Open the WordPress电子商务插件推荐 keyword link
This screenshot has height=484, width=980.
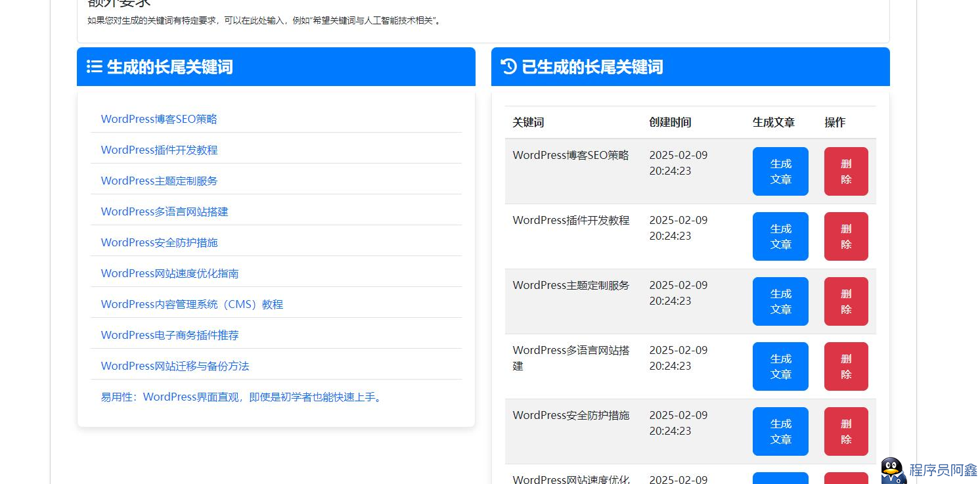pos(169,335)
